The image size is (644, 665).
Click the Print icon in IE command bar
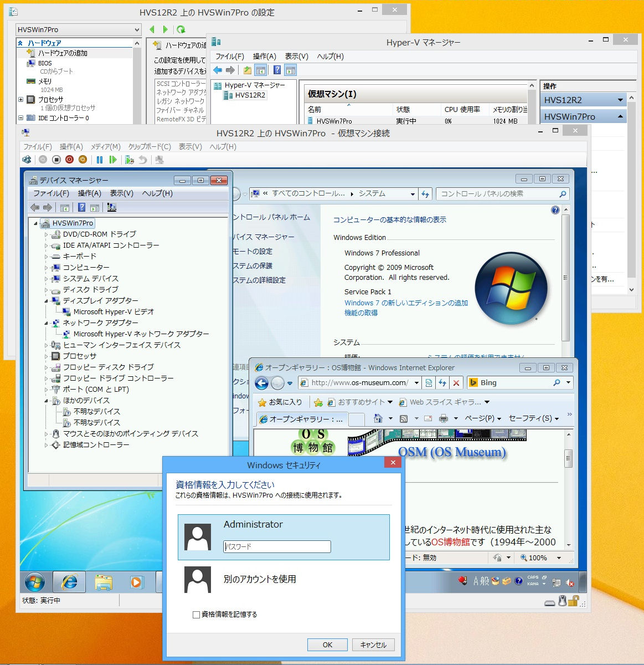[443, 418]
